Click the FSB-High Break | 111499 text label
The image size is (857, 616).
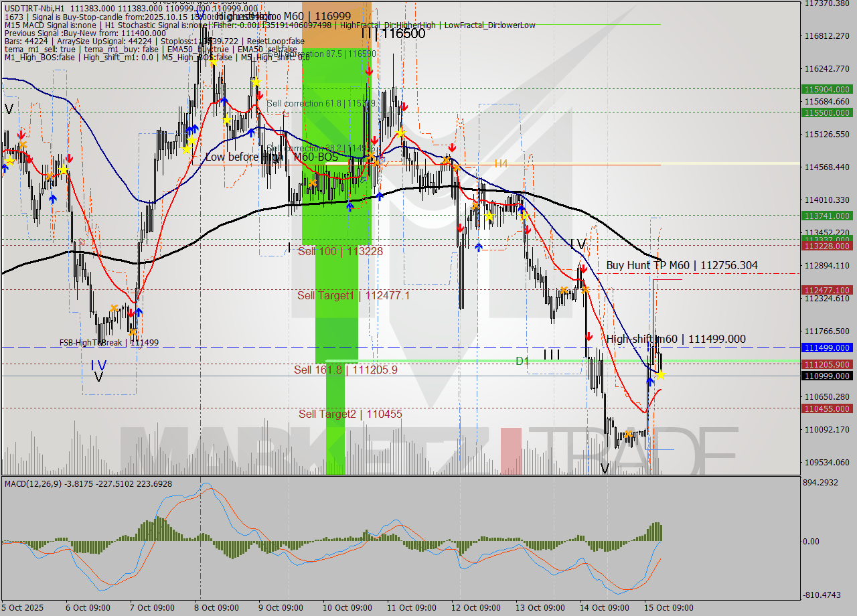coord(110,342)
